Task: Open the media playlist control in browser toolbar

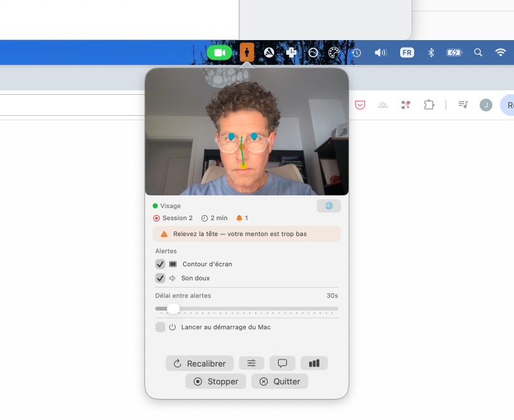Action: [463, 104]
